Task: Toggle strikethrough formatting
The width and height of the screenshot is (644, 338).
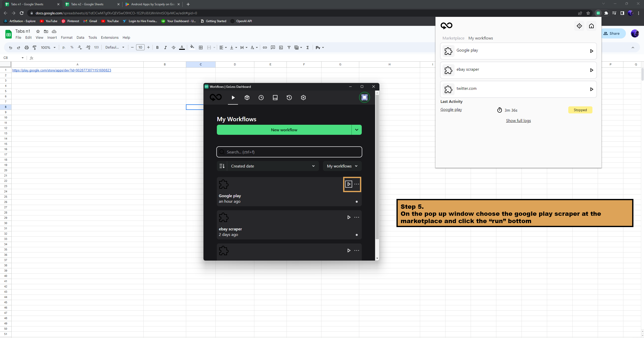Action: [174, 48]
